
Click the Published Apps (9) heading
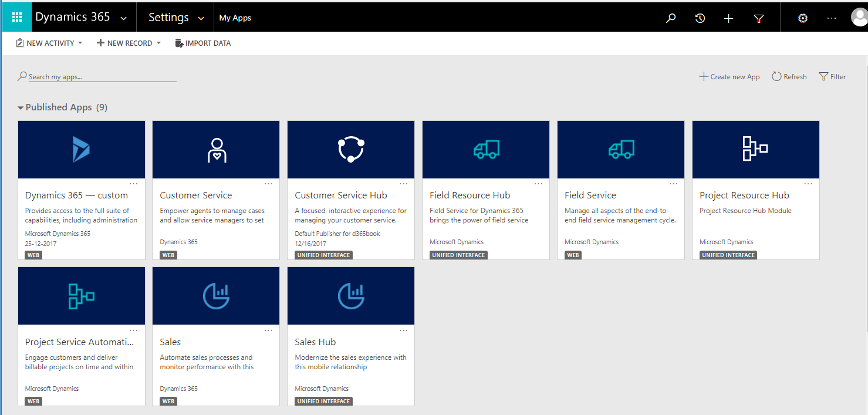(x=66, y=107)
